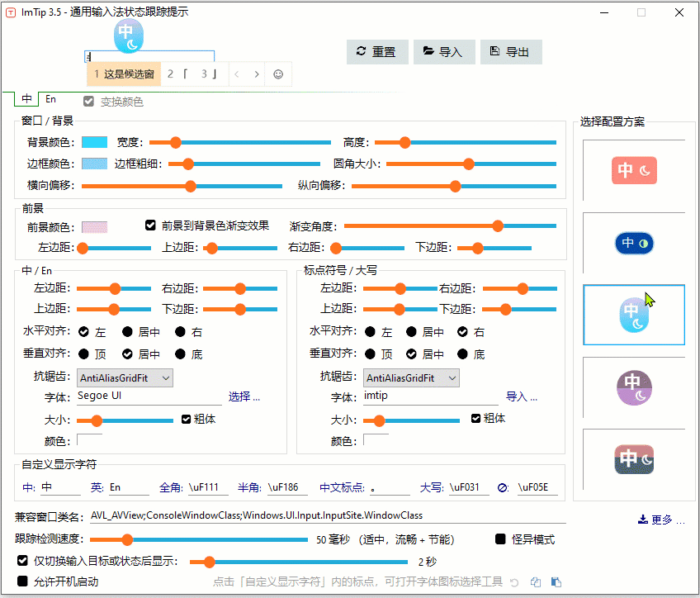Enable the 变换颜色 checkbox
The height and width of the screenshot is (598, 700).
[x=87, y=102]
